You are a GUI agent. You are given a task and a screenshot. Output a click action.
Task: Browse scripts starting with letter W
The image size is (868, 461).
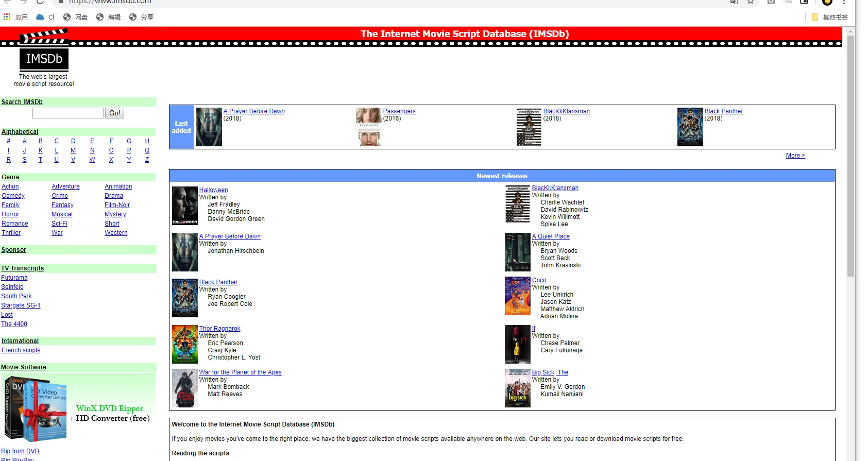point(92,160)
